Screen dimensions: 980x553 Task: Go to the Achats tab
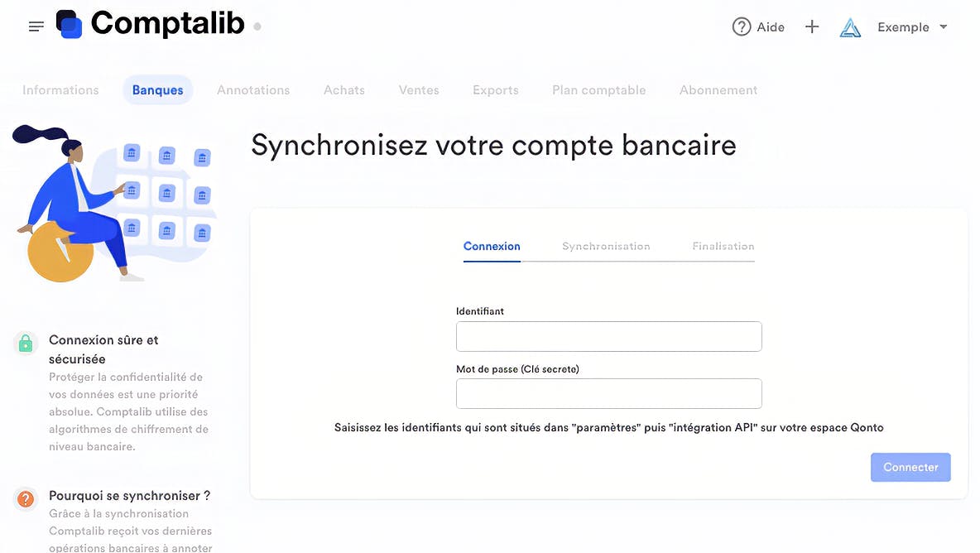pyautogui.click(x=344, y=90)
